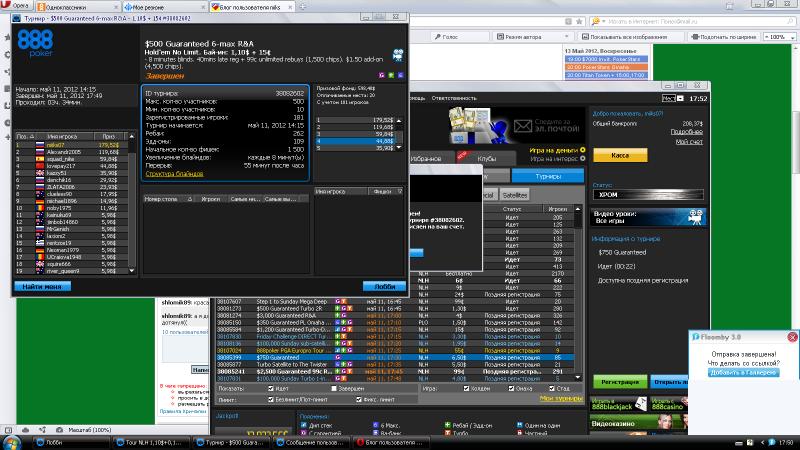Select the Satellites sub-tab
This screenshot has width=800, height=450.
tap(514, 195)
